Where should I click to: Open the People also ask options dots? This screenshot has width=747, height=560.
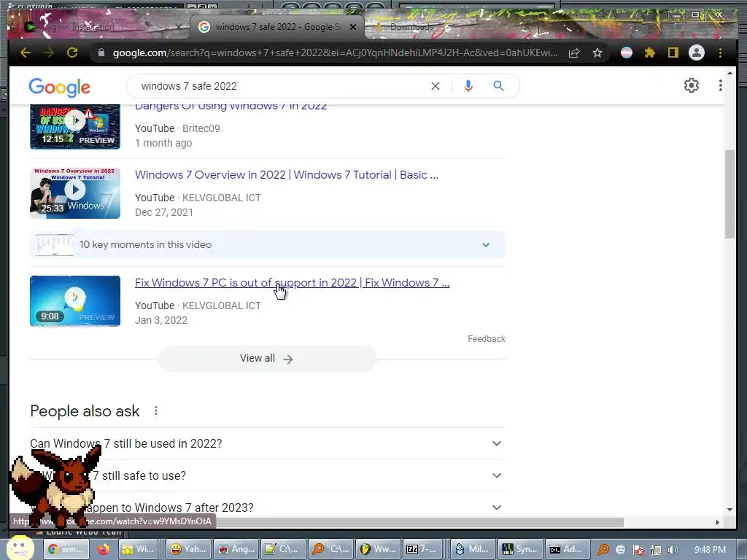pyautogui.click(x=156, y=411)
